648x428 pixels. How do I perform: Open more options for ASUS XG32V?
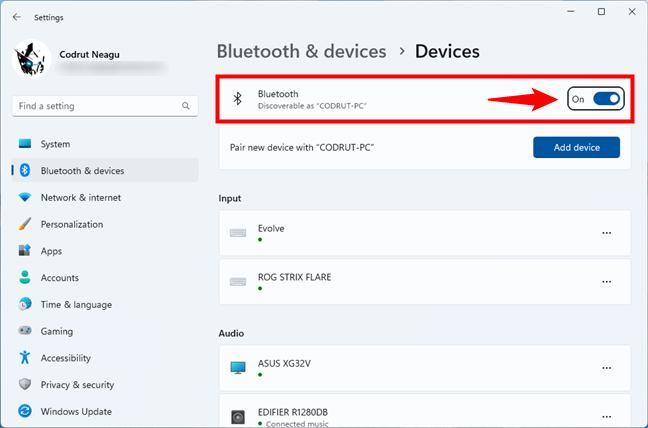pyautogui.click(x=606, y=368)
